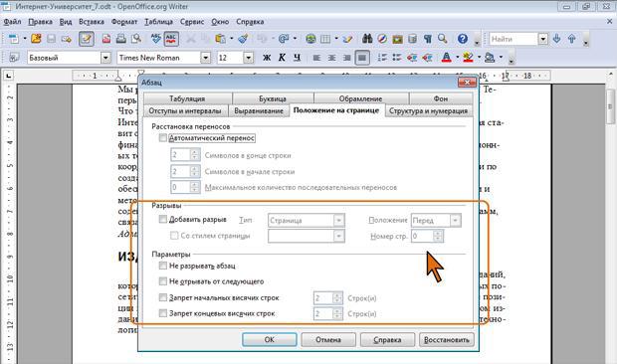Toggle AutoSpellcheck icon with red underline
Image resolution: width=617 pixels, height=364 pixels.
point(171,39)
